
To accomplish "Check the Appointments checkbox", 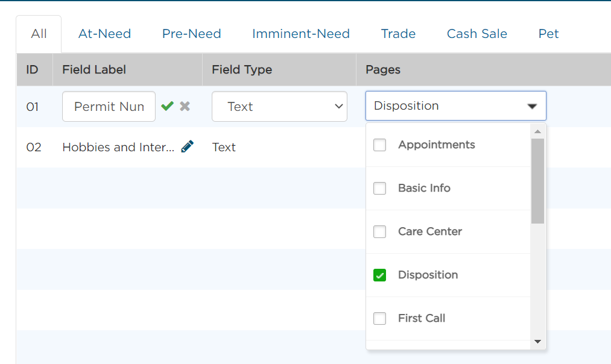I will tap(379, 145).
